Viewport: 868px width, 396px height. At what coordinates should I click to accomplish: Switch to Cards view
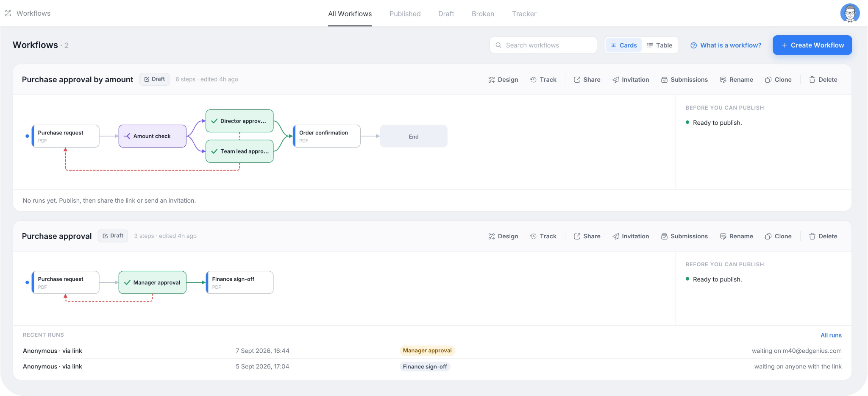pos(624,45)
